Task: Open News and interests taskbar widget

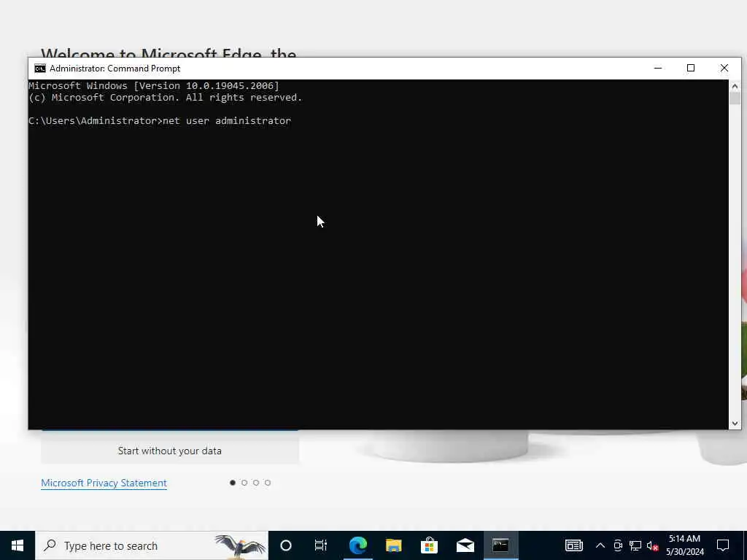Action: [573, 545]
